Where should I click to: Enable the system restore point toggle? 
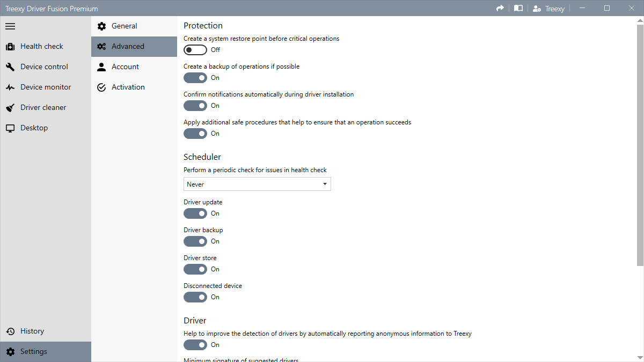point(195,50)
